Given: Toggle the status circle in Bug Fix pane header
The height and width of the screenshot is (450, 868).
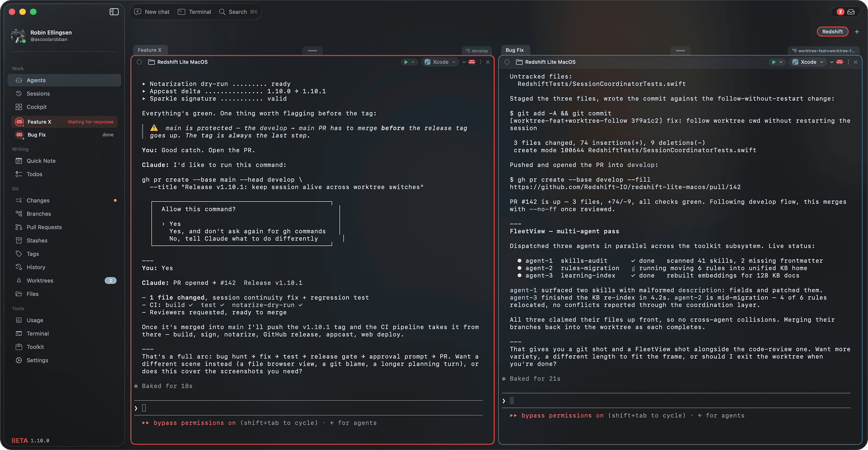Looking at the screenshot, I should (x=507, y=62).
